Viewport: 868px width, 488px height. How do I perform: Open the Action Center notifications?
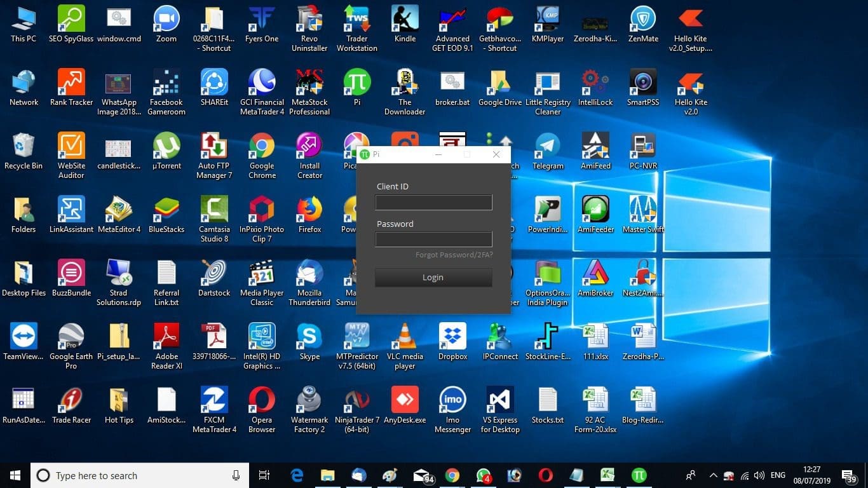click(x=849, y=475)
